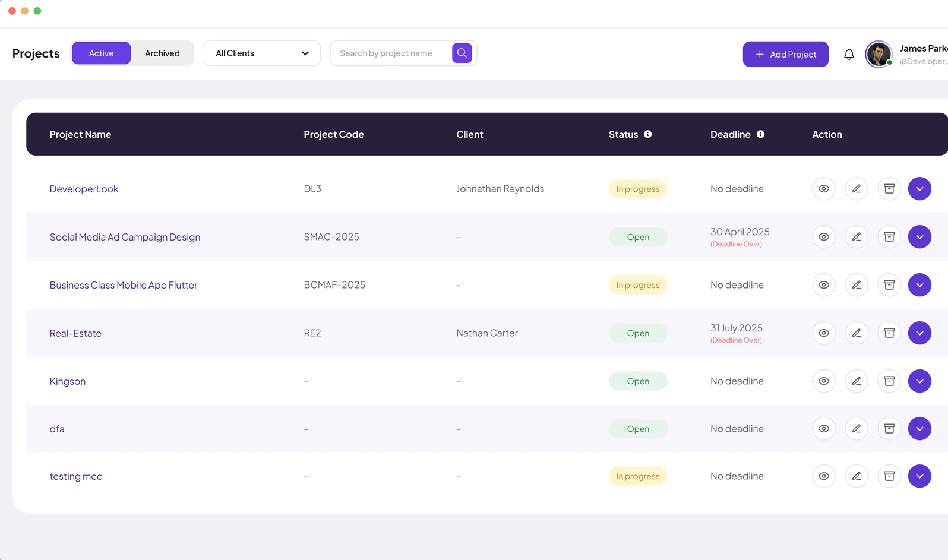The height and width of the screenshot is (560, 948).
Task: Click the search magnifier button
Action: [462, 53]
